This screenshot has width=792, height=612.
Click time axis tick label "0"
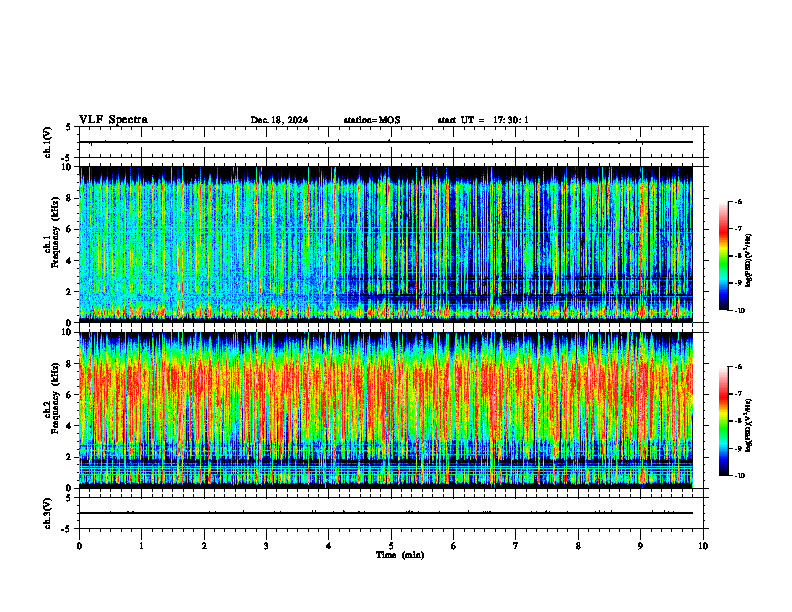click(x=79, y=546)
